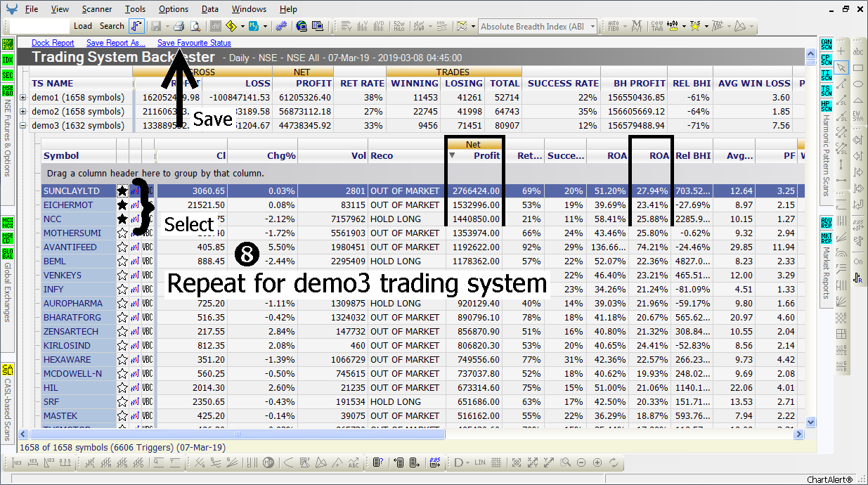Select the MCX NCX exchange icon
This screenshot has height=485, width=868.
8,223
